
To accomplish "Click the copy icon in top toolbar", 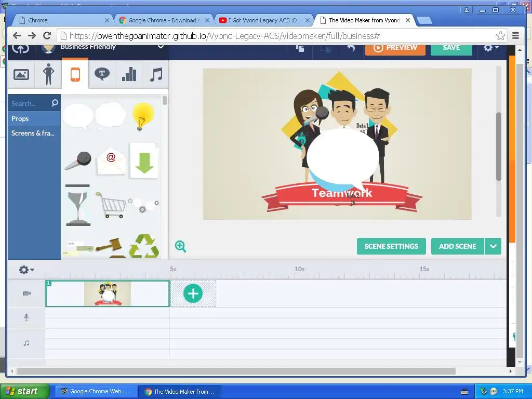I will coord(300,48).
